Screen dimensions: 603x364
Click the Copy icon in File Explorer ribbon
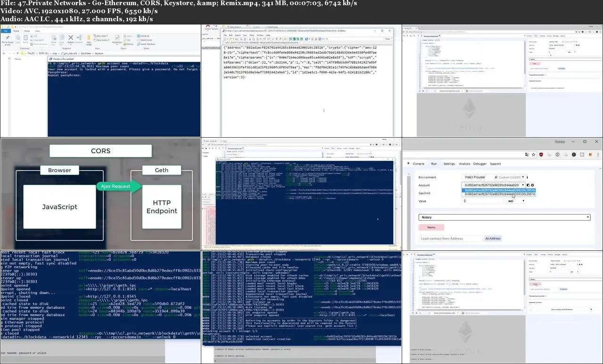(18, 39)
